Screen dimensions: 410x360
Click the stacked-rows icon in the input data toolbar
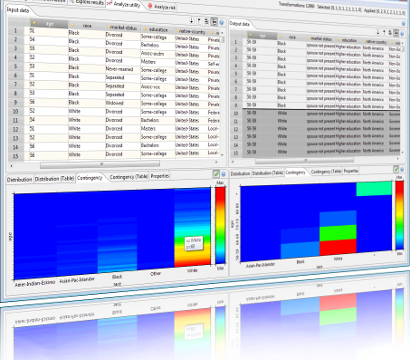[206, 22]
